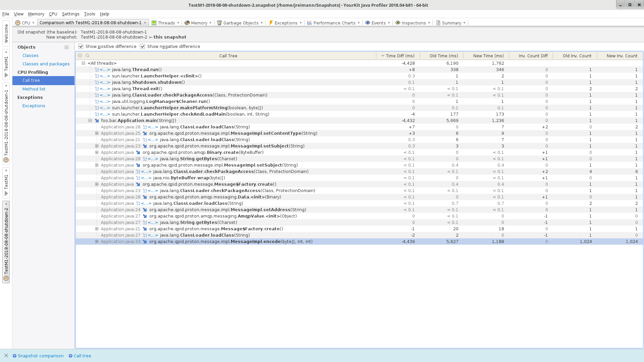Toggle the CPU tab's clock icon checkbox area
The height and width of the screenshot is (362, 644).
[x=17, y=23]
